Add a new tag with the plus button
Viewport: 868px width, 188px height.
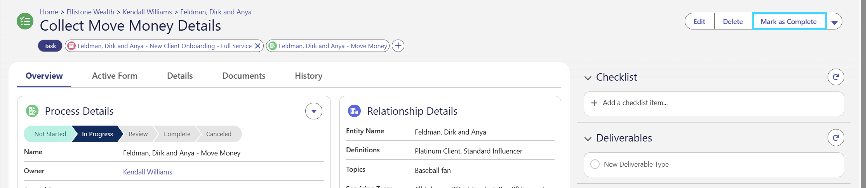(398, 46)
